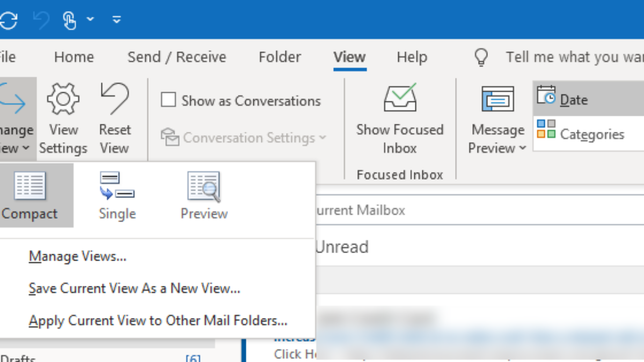The height and width of the screenshot is (362, 644).
Task: Open the Help ribbon tab
Action: [x=412, y=57]
